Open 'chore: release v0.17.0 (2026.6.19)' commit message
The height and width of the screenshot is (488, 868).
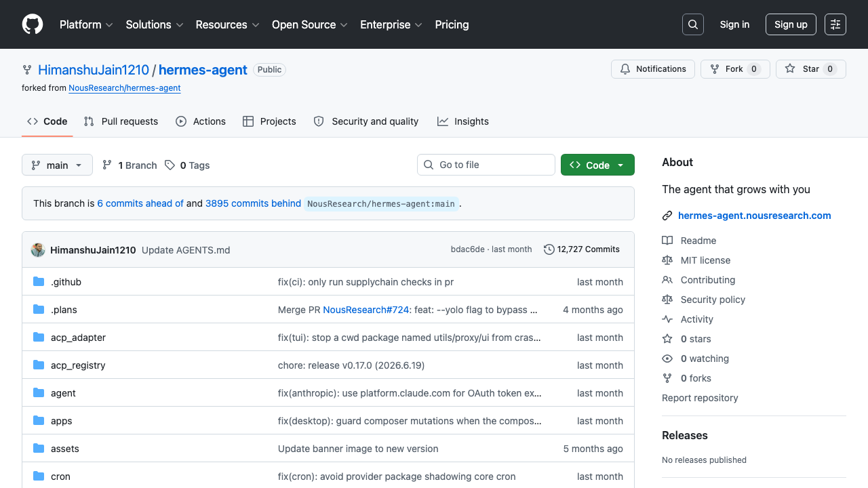(x=351, y=365)
